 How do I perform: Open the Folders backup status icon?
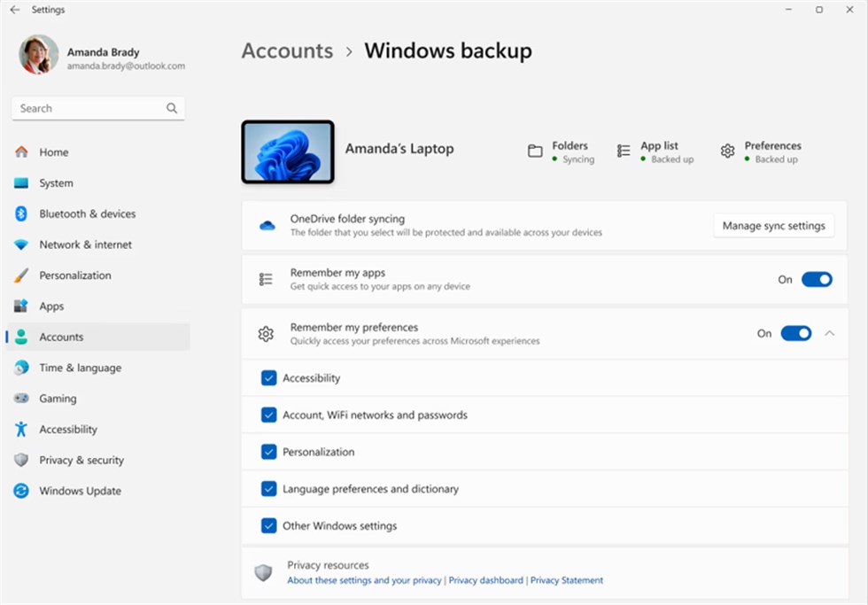[534, 151]
